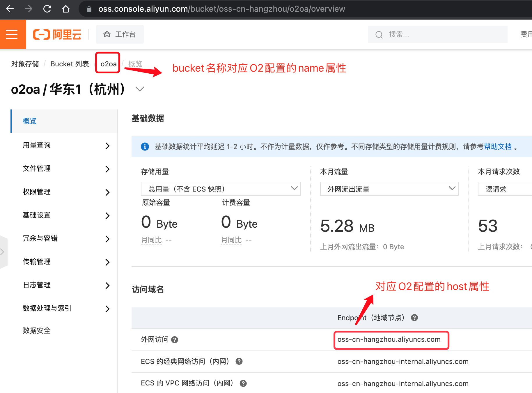532x393 pixels.
Task: Click help icon beside 外网访问
Action: (175, 340)
